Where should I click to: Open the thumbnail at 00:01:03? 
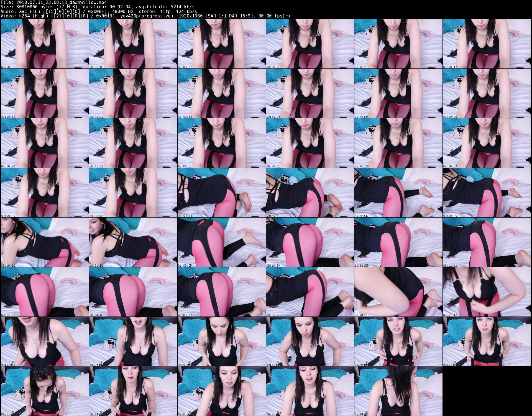point(45,292)
